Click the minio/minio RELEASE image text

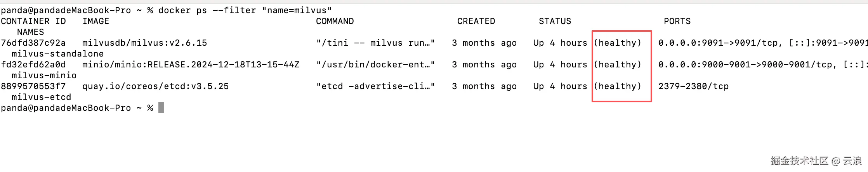[191, 65]
